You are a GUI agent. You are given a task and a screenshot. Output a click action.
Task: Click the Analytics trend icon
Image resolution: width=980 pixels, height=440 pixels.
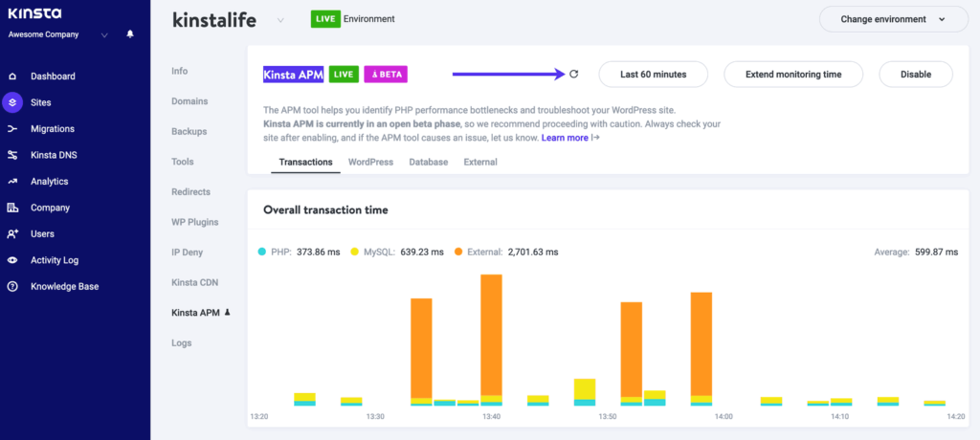[11, 181]
